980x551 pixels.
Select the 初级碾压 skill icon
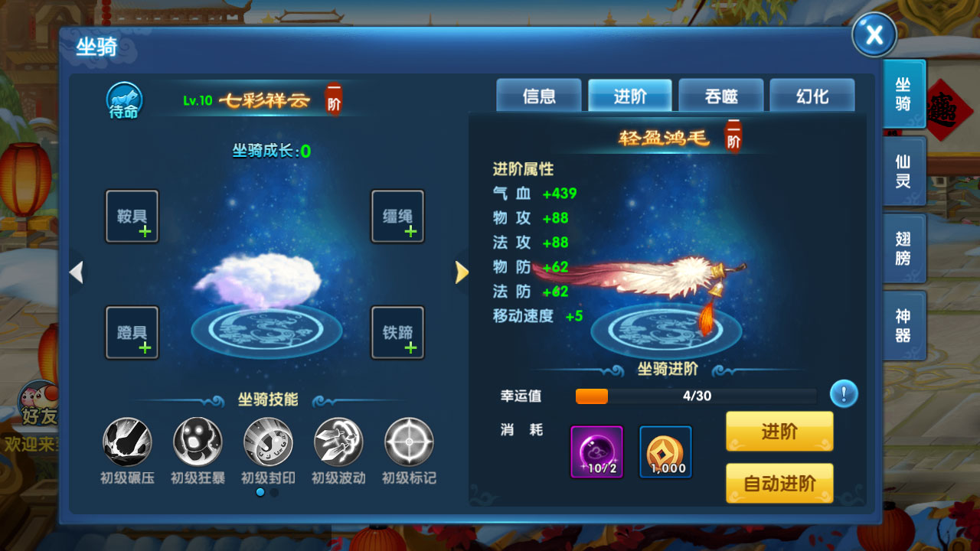click(127, 442)
